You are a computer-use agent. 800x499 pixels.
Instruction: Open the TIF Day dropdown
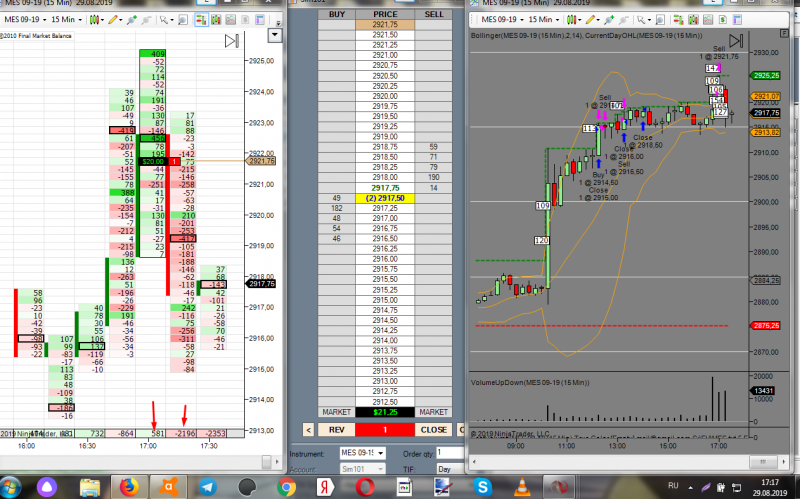pyautogui.click(x=450, y=469)
